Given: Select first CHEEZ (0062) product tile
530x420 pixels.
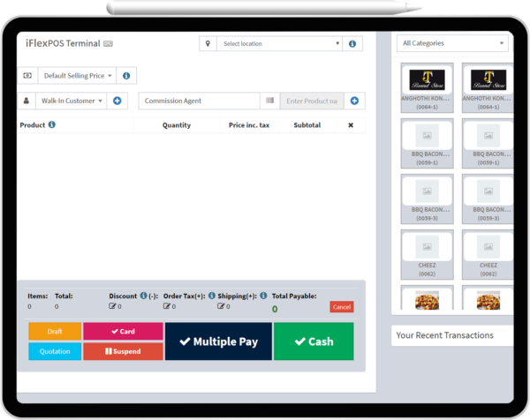Looking at the screenshot, I should click(x=427, y=255).
